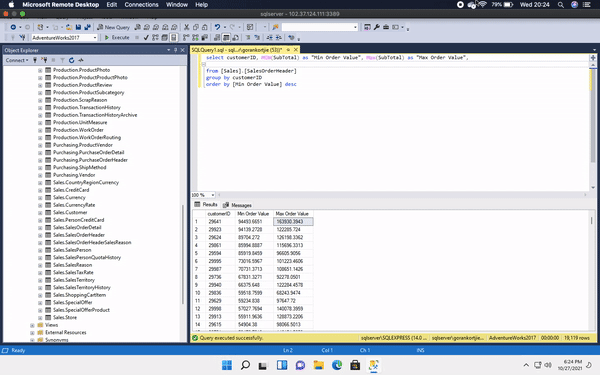The width and height of the screenshot is (600, 375).
Task: Open the Query Options icon
Action: coord(164,38)
